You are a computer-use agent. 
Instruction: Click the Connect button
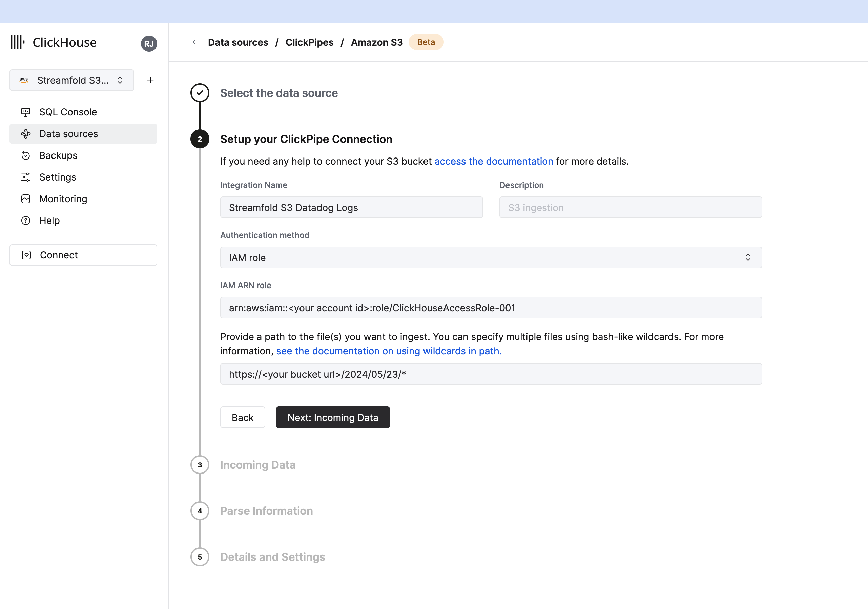(x=83, y=255)
